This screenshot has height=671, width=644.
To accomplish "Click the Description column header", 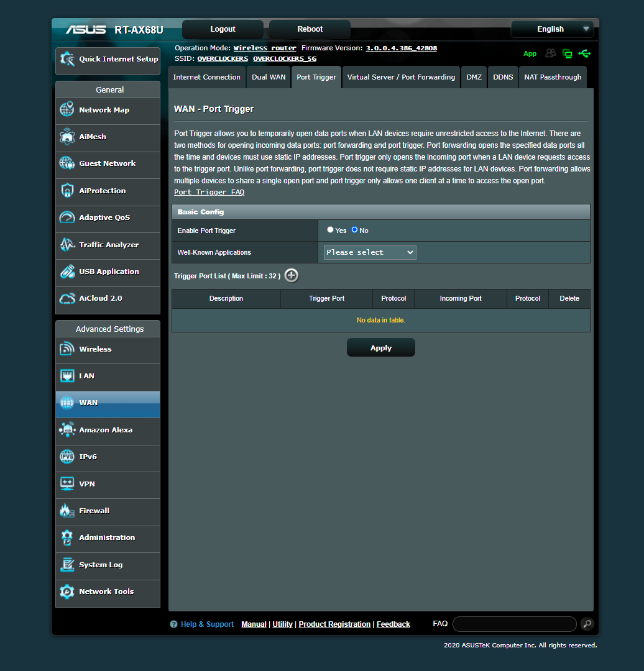I will (x=226, y=298).
